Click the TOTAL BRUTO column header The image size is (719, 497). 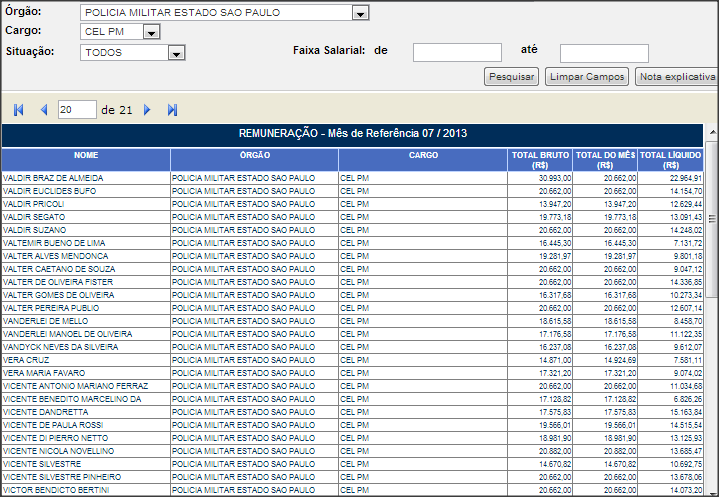coord(539,160)
